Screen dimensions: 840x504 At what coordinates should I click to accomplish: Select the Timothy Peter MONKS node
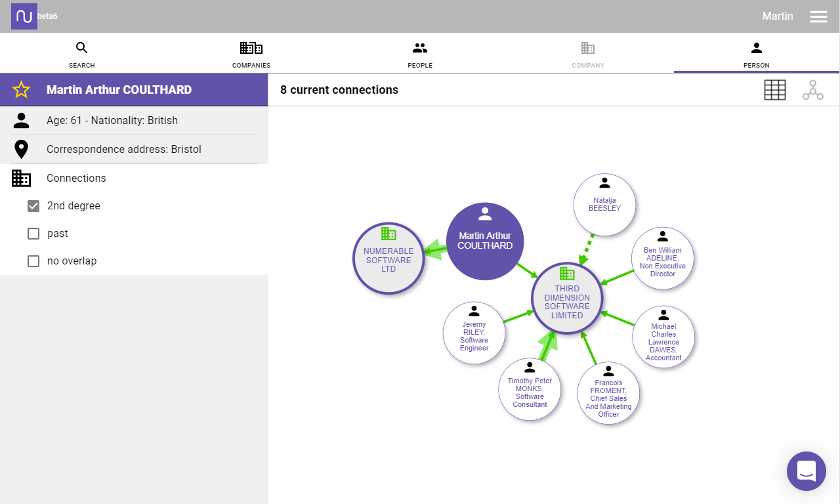click(x=530, y=389)
